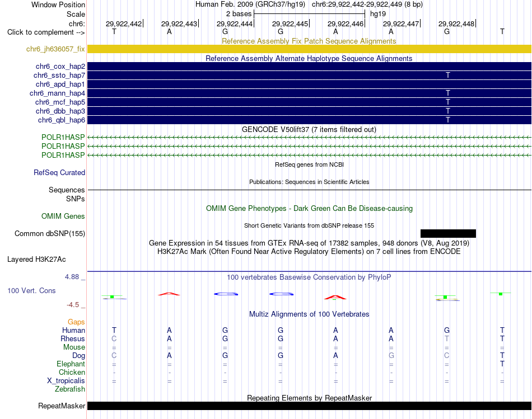
Task: Click 'Reference Assembly Alternate Haplotype Sequence Alignments' title
Action: click(309, 58)
